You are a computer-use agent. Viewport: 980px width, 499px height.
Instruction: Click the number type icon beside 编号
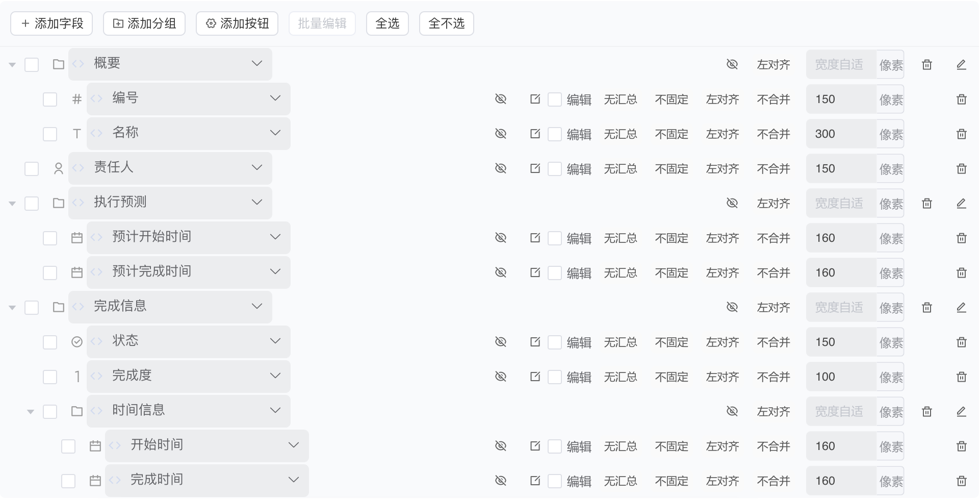pyautogui.click(x=76, y=98)
